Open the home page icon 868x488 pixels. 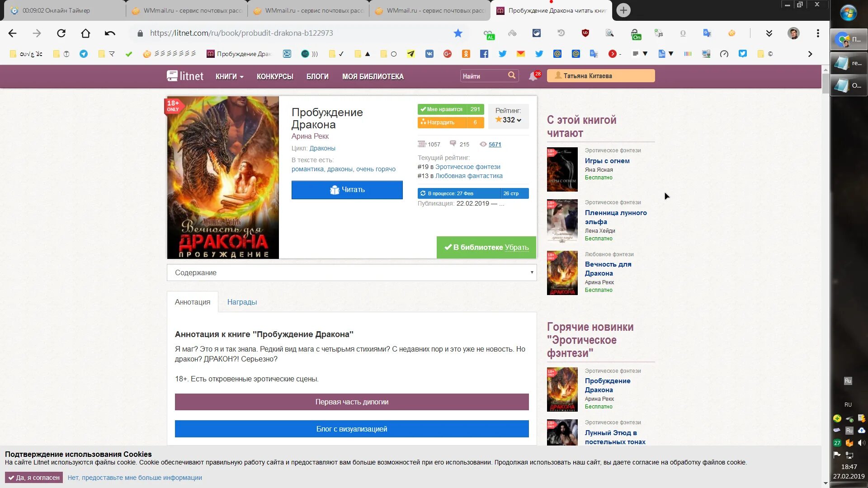coord(85,33)
